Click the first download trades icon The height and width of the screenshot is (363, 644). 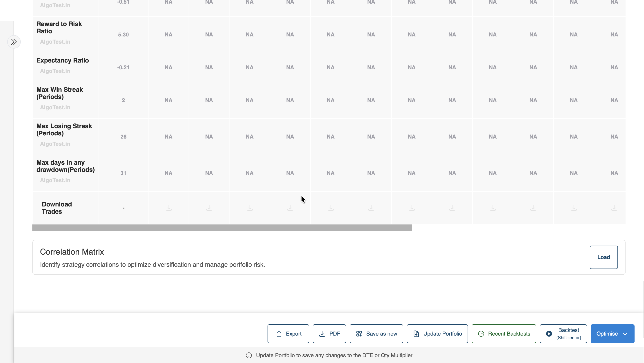pos(169,208)
